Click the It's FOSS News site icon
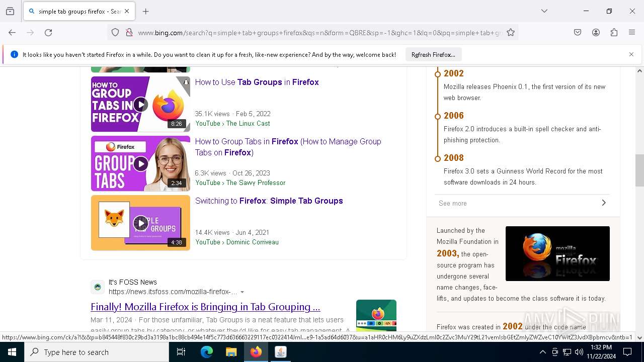644x362 pixels. (98, 287)
